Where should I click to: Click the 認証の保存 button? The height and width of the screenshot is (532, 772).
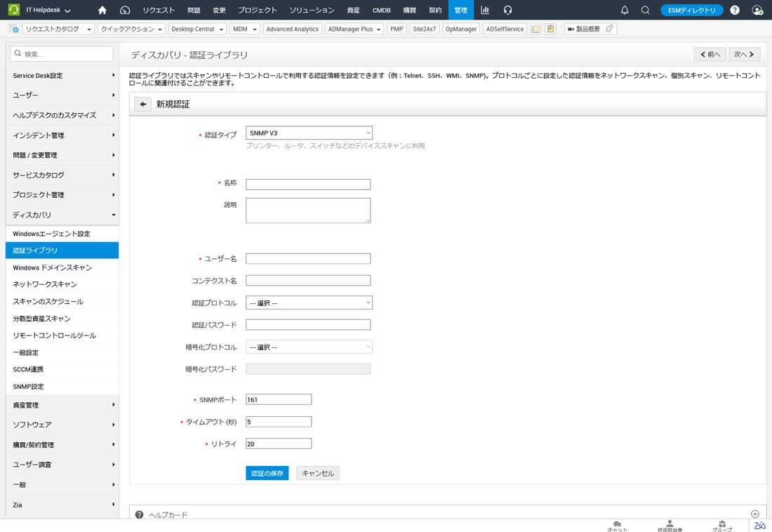click(x=267, y=473)
